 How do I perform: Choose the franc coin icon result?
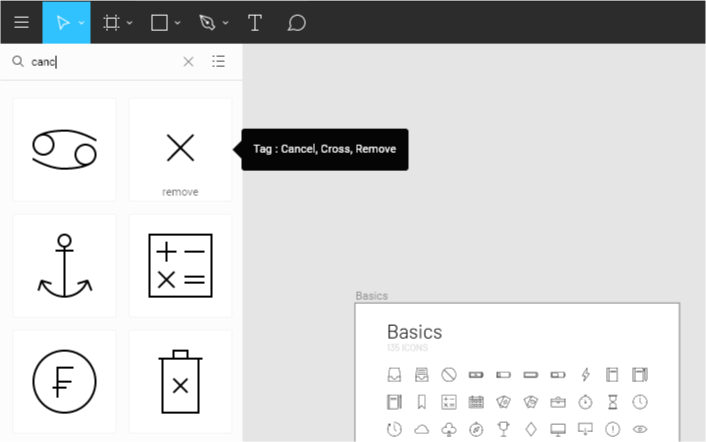point(64,382)
